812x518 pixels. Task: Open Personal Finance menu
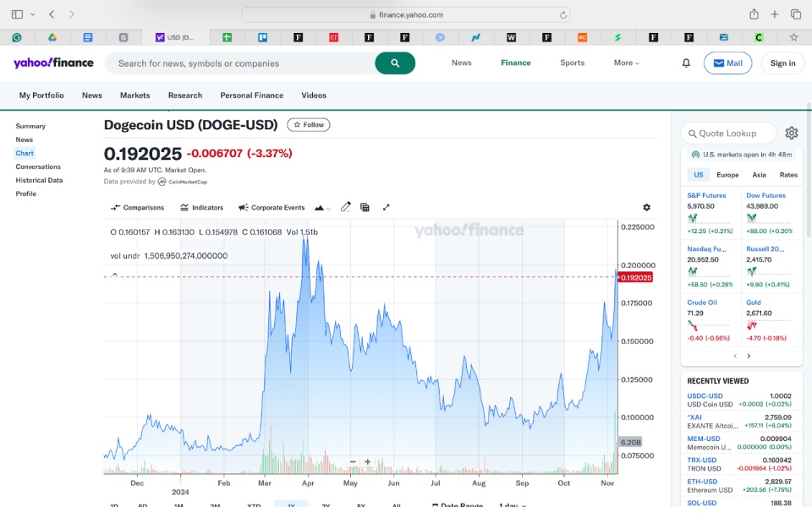(x=252, y=95)
